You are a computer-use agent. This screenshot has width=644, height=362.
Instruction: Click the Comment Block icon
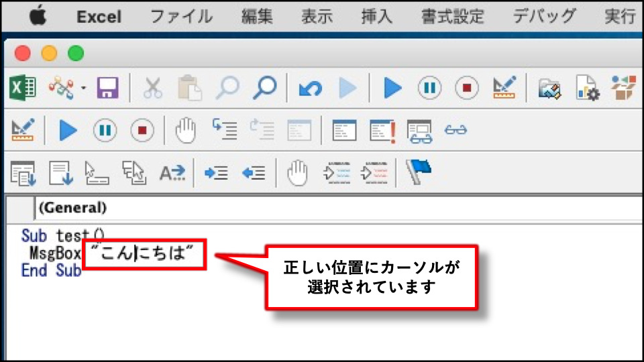pyautogui.click(x=337, y=173)
